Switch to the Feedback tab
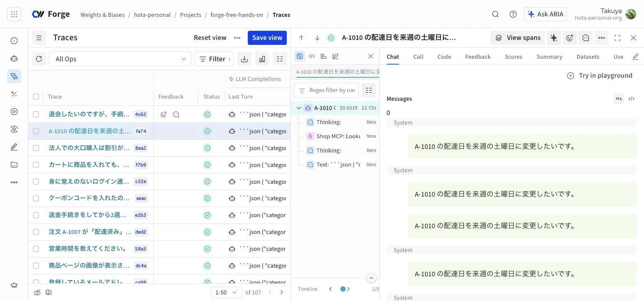644x301 pixels. 478,57
